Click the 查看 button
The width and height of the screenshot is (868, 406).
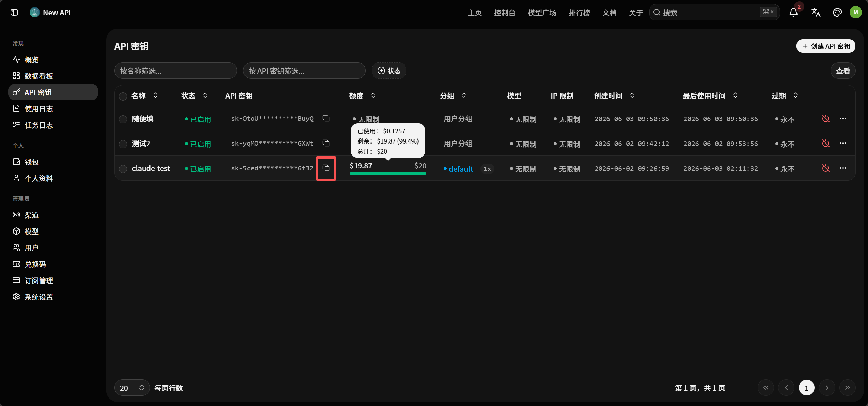pyautogui.click(x=843, y=71)
